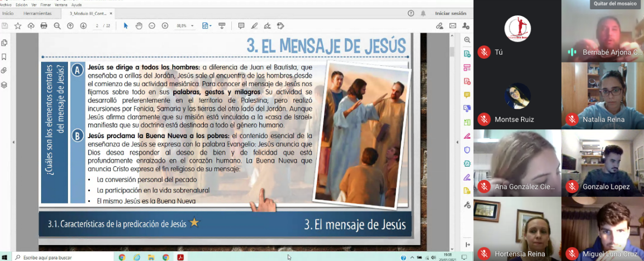Toggle mute icon on Gonzalo Lopez tile
Image resolution: width=644 pixels, height=261 pixels.
pos(572,186)
